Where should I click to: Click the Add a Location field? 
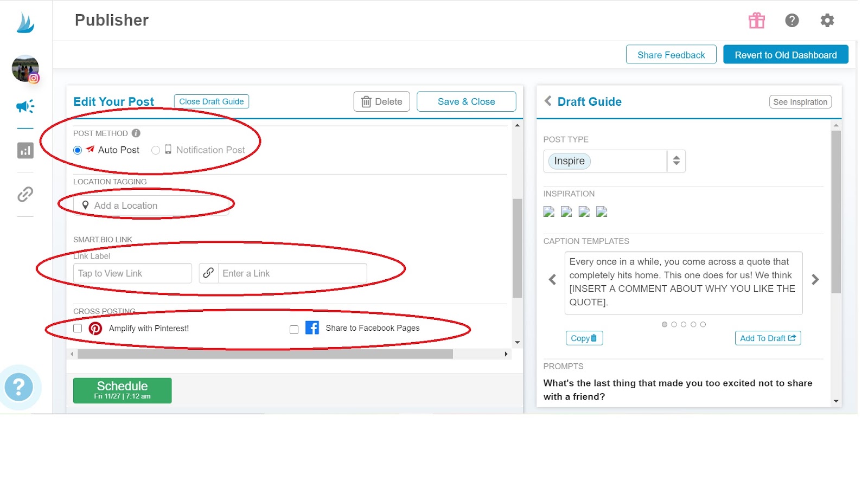coord(151,206)
